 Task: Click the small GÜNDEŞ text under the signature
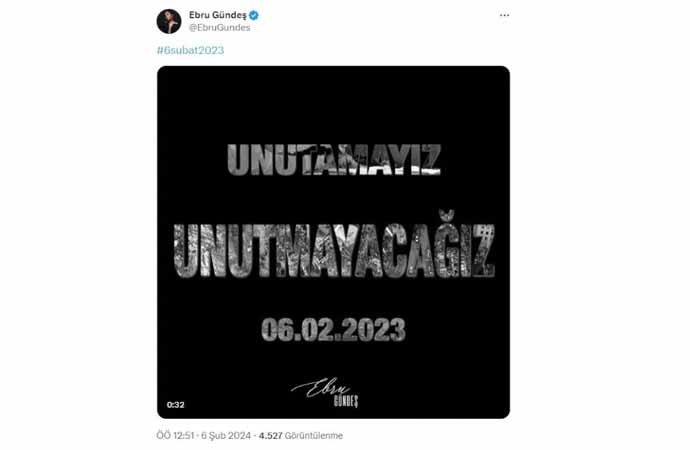coord(346,401)
